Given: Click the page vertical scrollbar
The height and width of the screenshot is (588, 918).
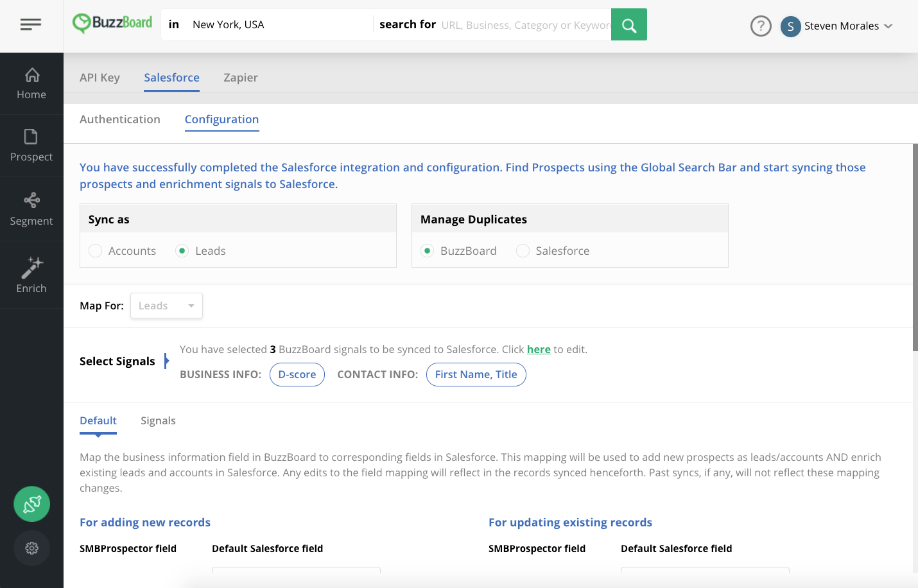Looking at the screenshot, I should 915,247.
